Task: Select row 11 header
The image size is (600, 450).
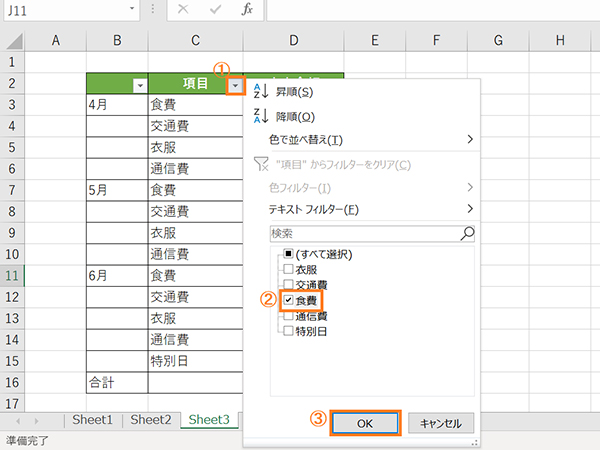Action: (x=12, y=276)
